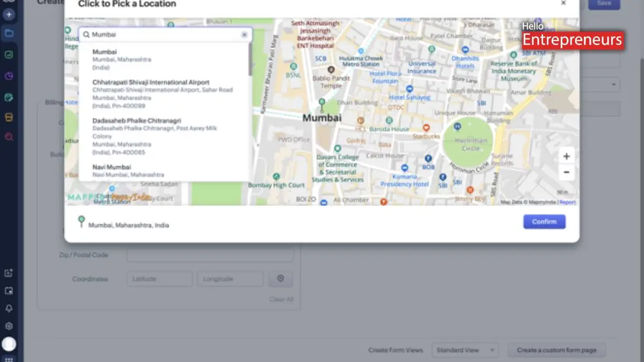Image resolution: width=644 pixels, height=362 pixels.
Task: Click the Zip / Postal Code field
Action: click(x=210, y=255)
